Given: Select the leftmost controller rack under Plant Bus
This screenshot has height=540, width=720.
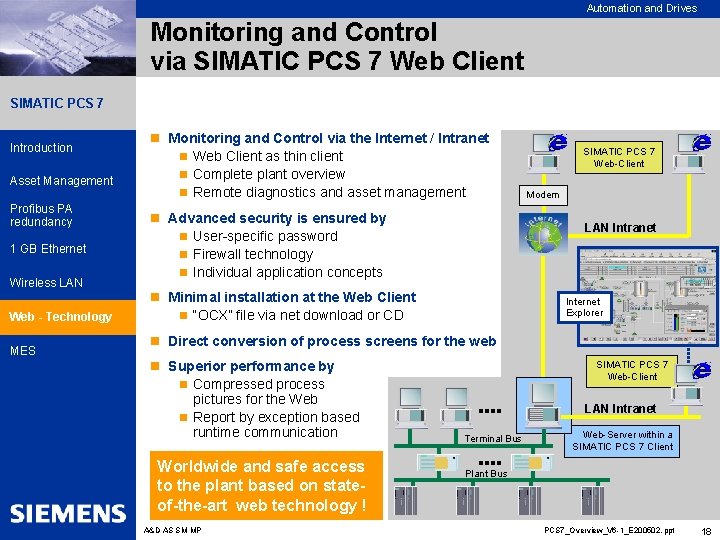Looking at the screenshot, I should pyautogui.click(x=406, y=501).
